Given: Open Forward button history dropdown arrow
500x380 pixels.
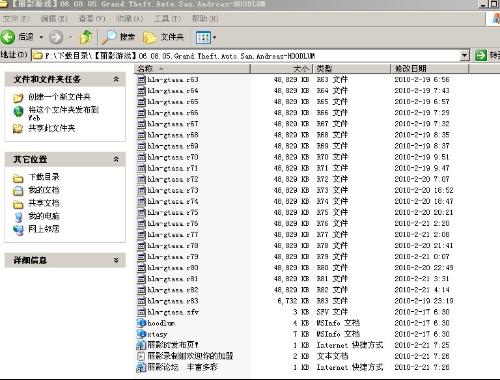Looking at the screenshot, I should [70, 37].
